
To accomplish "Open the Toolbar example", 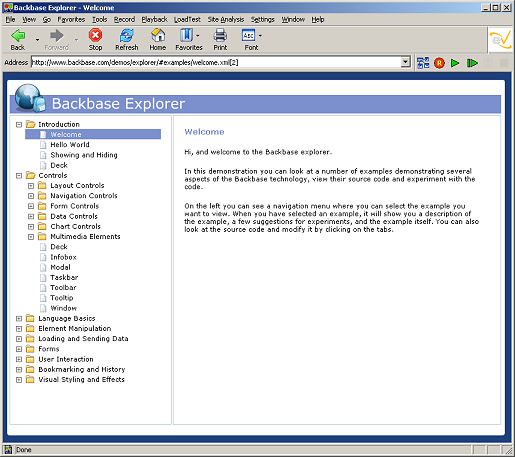I will [63, 288].
